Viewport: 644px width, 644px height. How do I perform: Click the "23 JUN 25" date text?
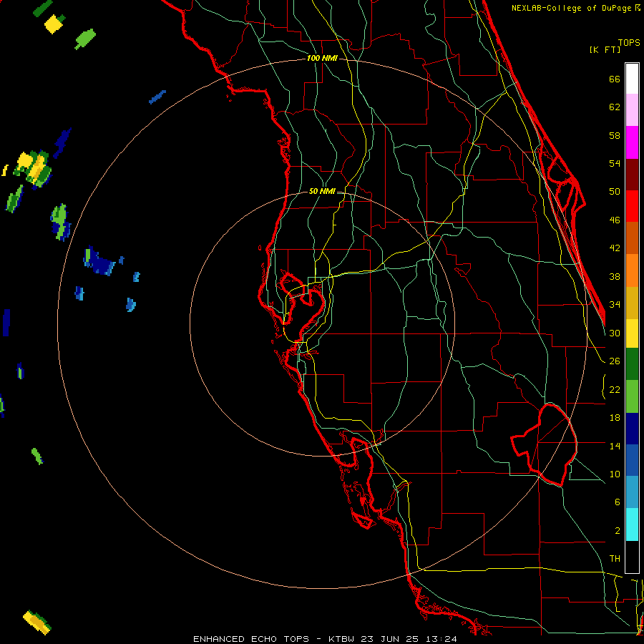[389, 639]
